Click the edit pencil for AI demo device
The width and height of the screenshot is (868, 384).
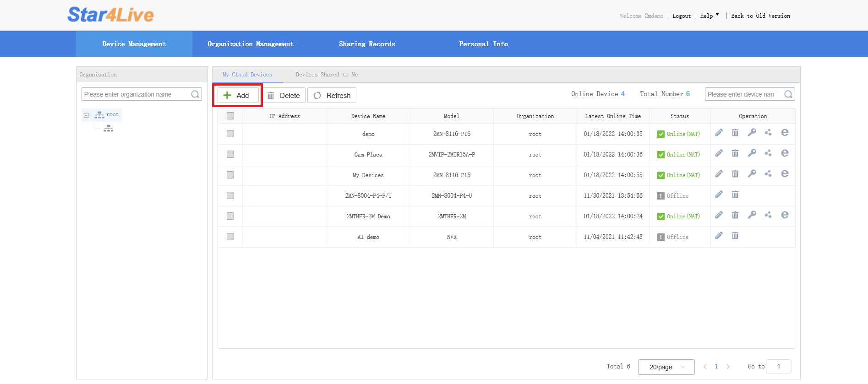click(x=719, y=236)
